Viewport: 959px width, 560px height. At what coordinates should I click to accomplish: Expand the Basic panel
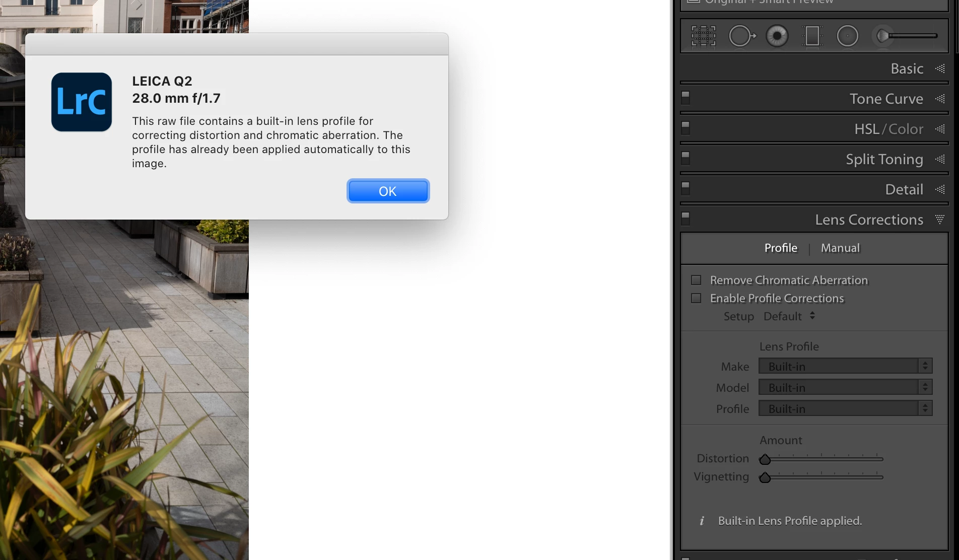pyautogui.click(x=940, y=68)
